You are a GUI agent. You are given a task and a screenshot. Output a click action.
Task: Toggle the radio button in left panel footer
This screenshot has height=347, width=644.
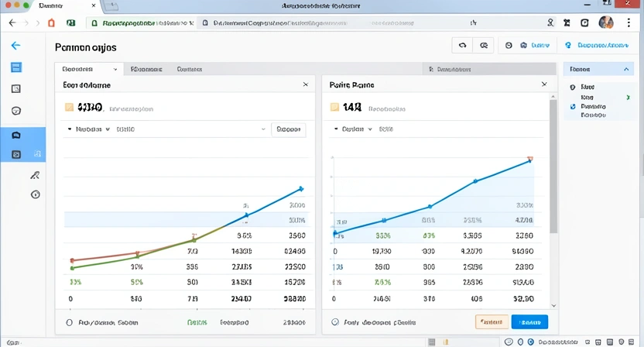coord(69,321)
